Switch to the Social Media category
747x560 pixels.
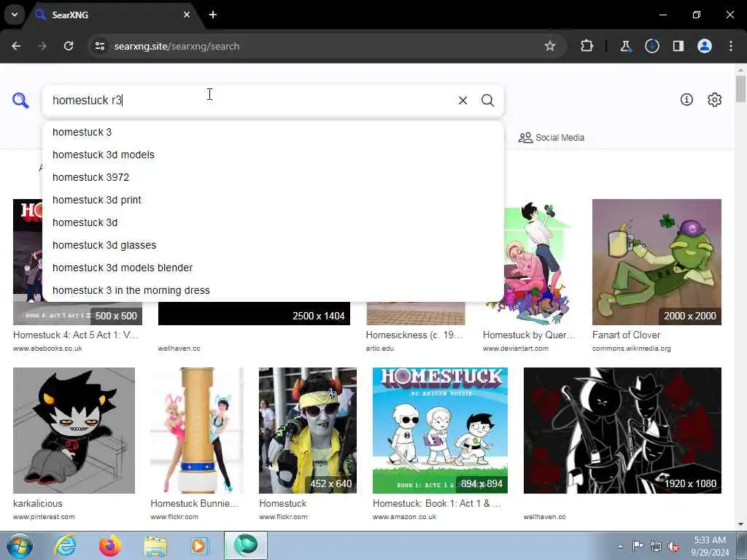pos(551,138)
